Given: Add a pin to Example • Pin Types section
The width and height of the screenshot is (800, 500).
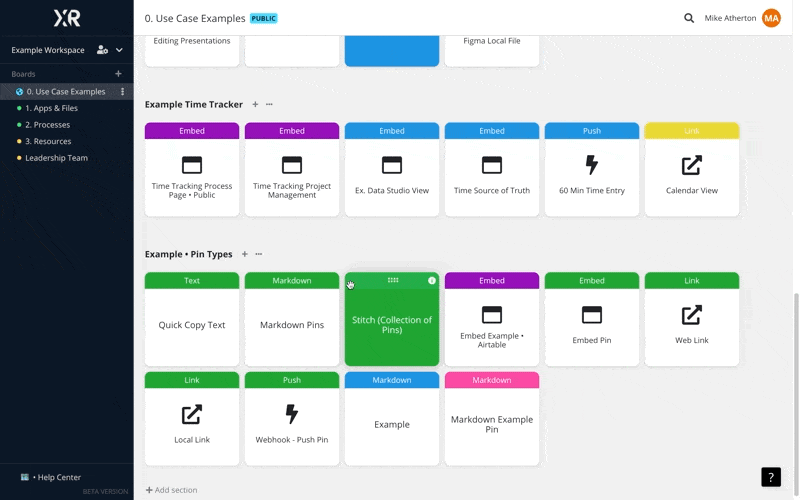Looking at the screenshot, I should coord(244,254).
